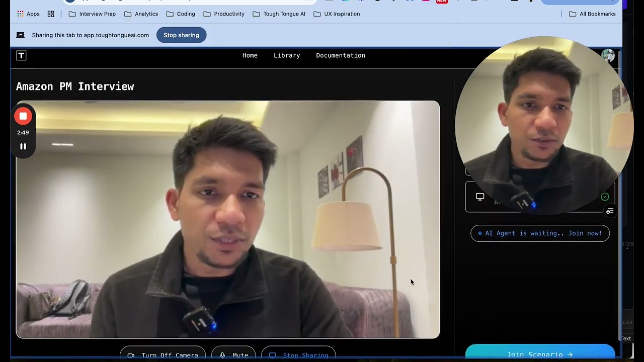Mute the microphone
Viewport: 644px width, 362px height.
[x=233, y=355]
